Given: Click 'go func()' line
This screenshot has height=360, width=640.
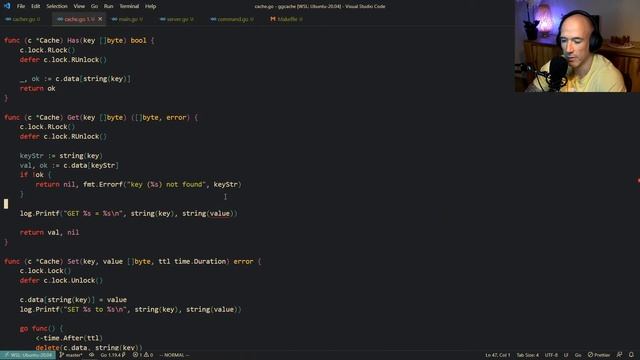Looking at the screenshot, I should coord(41,329).
